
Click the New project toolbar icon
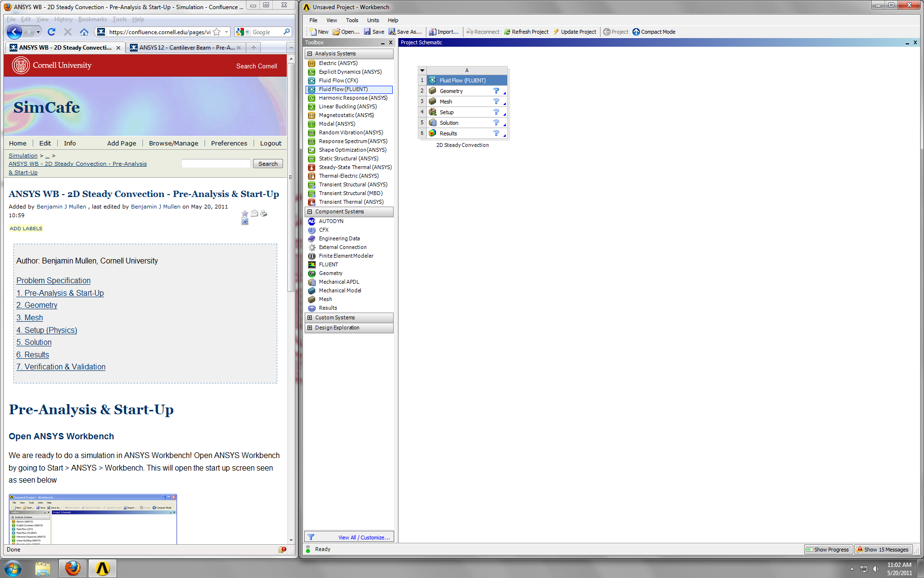click(x=313, y=32)
